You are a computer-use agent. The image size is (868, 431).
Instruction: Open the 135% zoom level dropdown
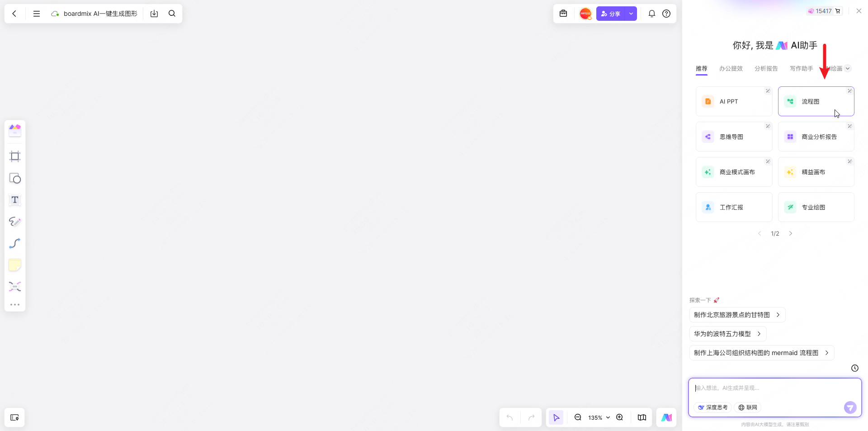tap(599, 417)
